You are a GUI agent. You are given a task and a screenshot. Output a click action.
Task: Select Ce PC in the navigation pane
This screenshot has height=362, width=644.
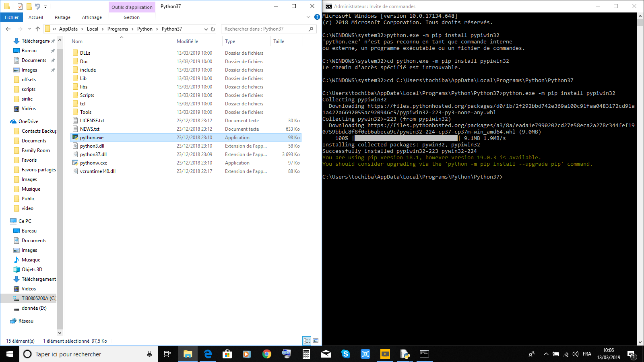pos(25,221)
